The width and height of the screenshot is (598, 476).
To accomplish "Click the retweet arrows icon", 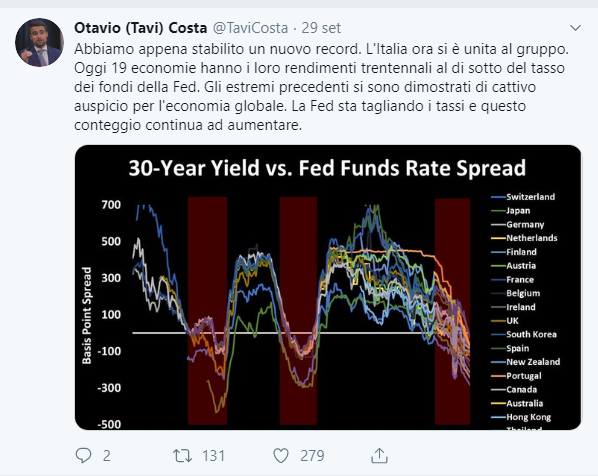I will (182, 456).
